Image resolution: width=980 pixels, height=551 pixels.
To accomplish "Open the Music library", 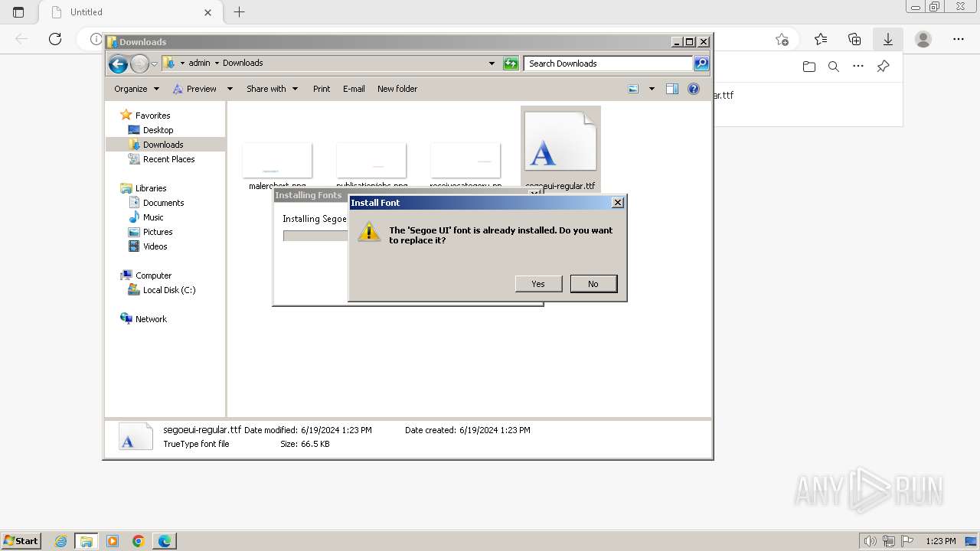I will click(153, 217).
